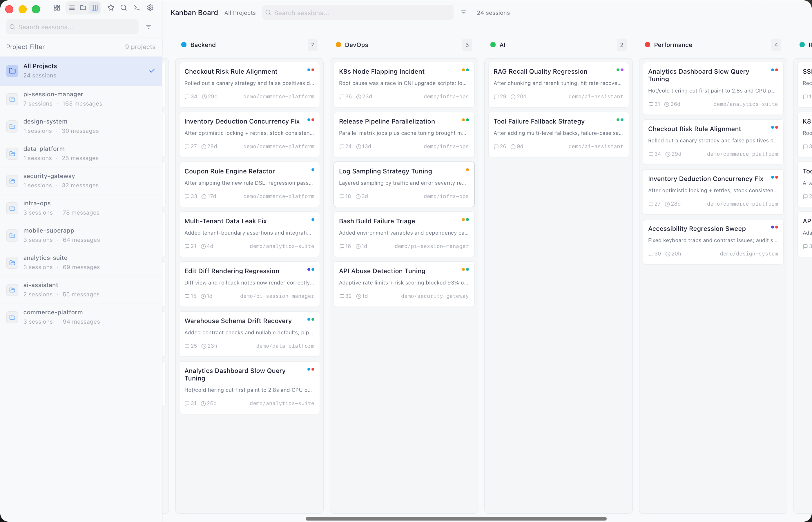Viewport: 812px width, 522px height.
Task: Activate the Kanban columns view icon
Action: 95,8
